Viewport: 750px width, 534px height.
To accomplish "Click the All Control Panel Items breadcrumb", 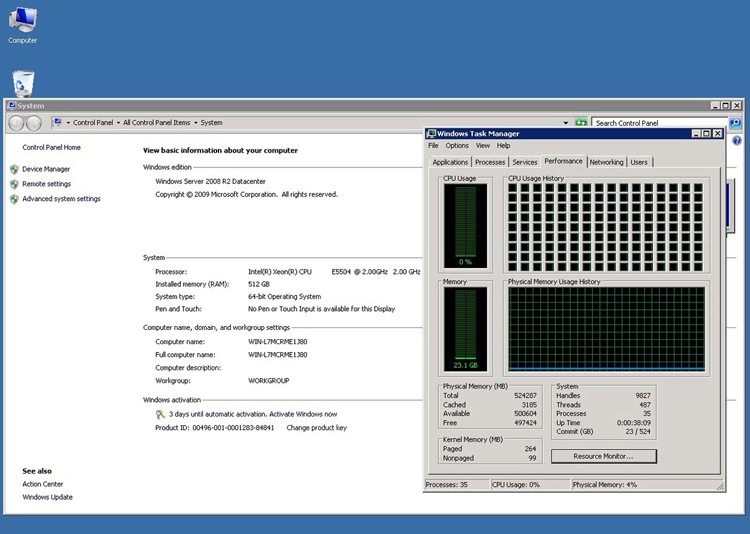I will (x=156, y=123).
